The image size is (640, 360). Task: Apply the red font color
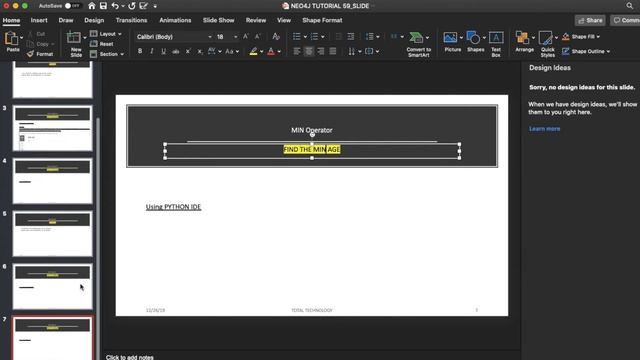pyautogui.click(x=271, y=51)
